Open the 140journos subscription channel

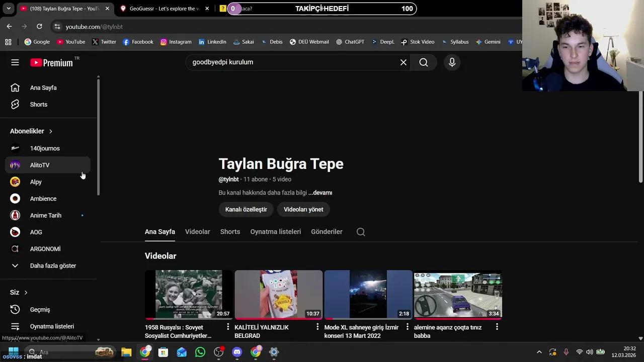pos(48,148)
